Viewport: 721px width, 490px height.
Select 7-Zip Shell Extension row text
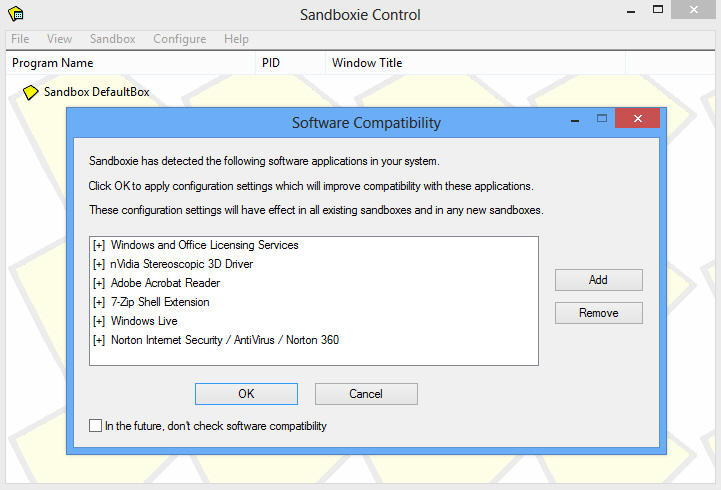[160, 302]
